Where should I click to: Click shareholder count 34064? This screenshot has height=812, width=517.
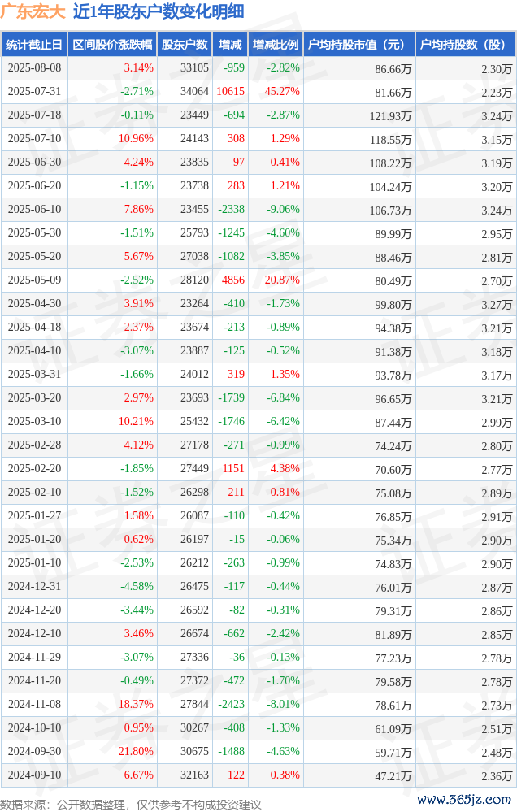pyautogui.click(x=194, y=92)
